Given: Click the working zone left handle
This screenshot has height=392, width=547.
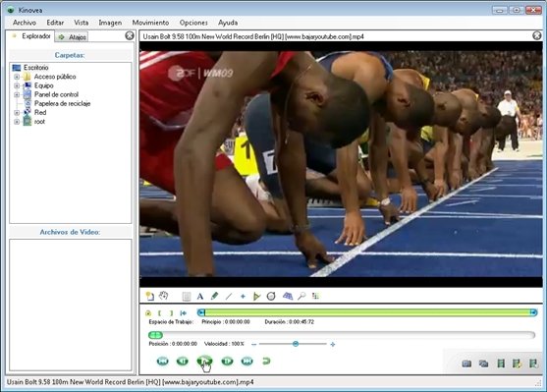Looking at the screenshot, I should click(x=201, y=312).
